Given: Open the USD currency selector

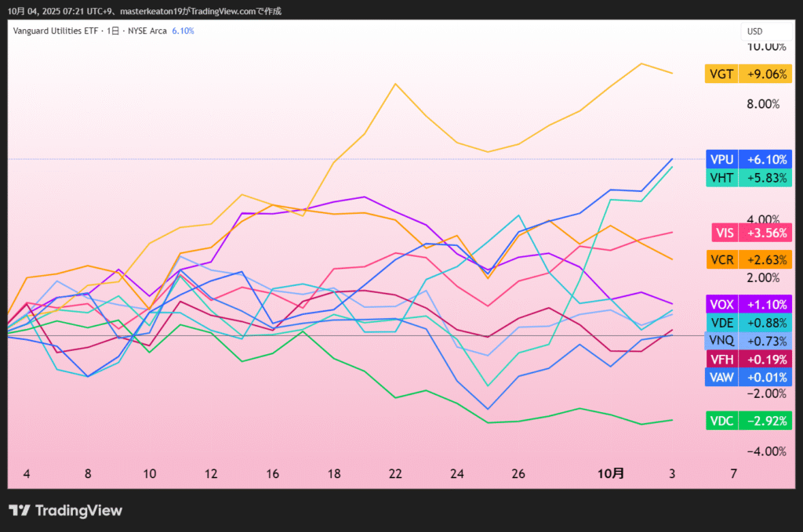Looking at the screenshot, I should 755,31.
